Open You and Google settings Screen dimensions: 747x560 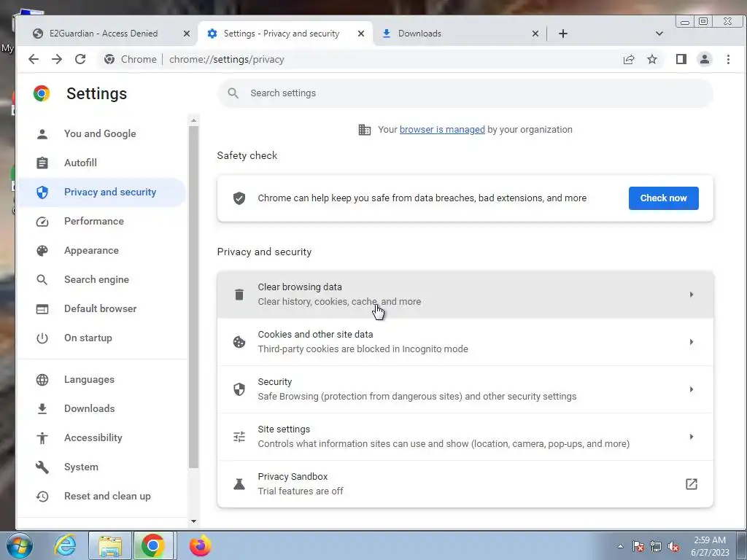click(x=101, y=134)
